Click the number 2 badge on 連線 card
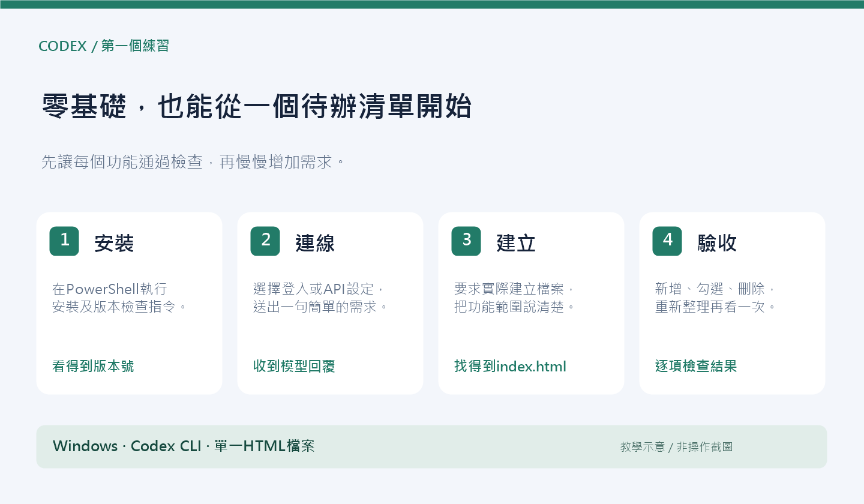Screen dimensions: 864x504 point(265,241)
